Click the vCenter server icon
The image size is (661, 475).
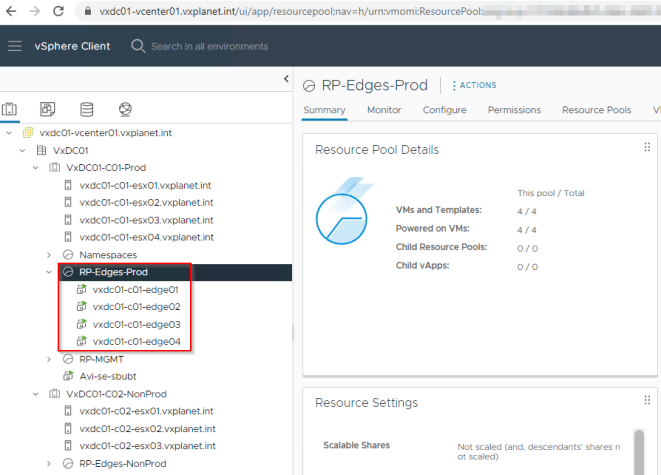click(x=28, y=133)
